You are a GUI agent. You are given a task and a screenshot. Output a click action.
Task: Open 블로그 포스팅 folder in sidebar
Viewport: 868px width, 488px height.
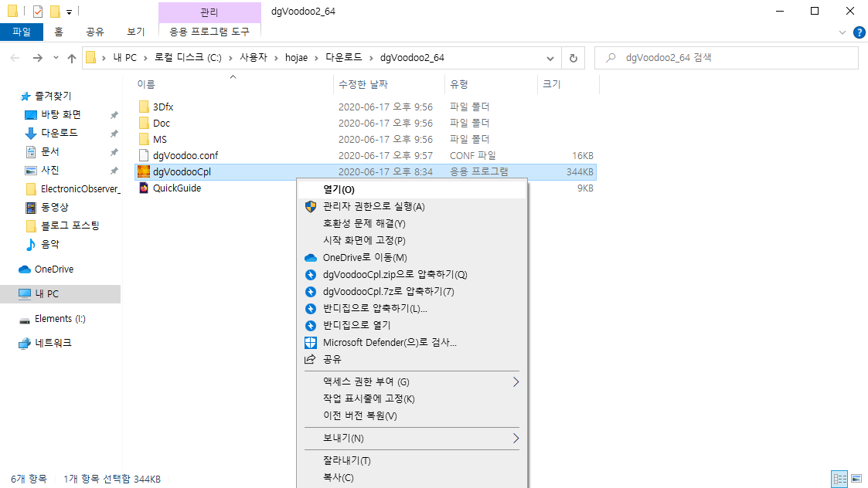click(x=70, y=225)
